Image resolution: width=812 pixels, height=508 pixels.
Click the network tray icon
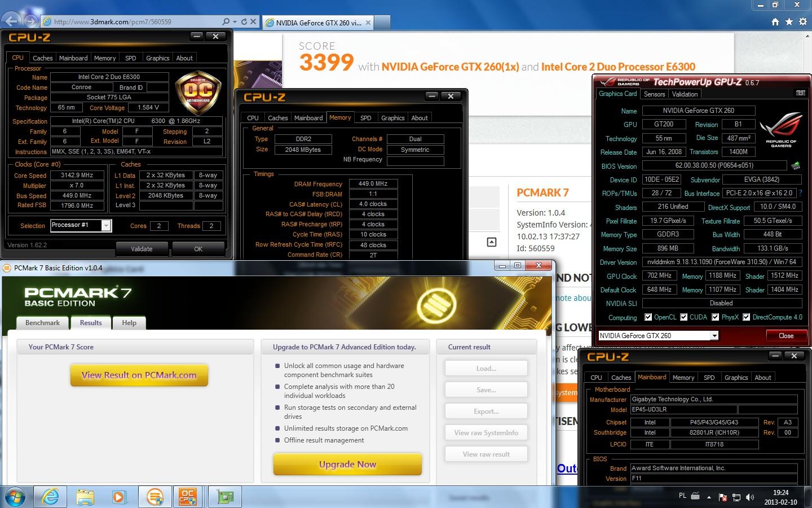[x=736, y=497]
